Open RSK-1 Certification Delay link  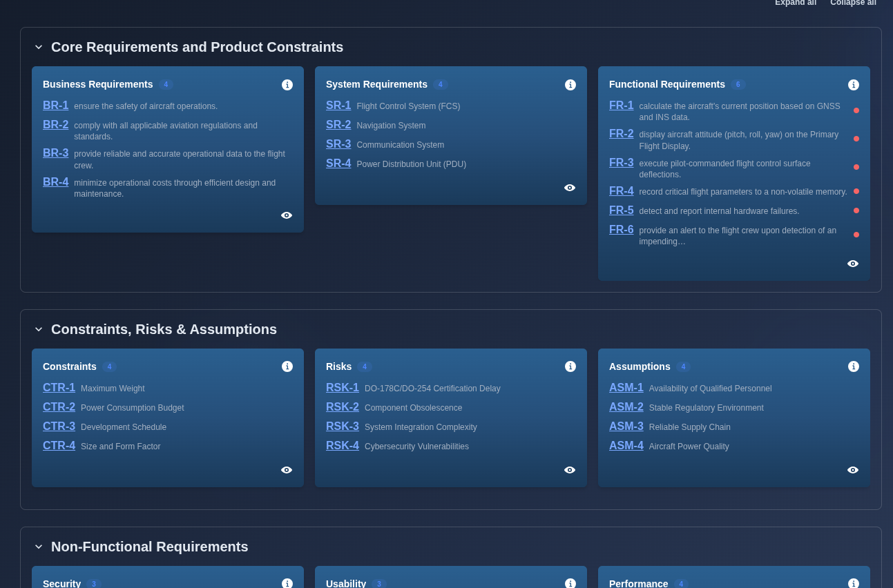[343, 388]
